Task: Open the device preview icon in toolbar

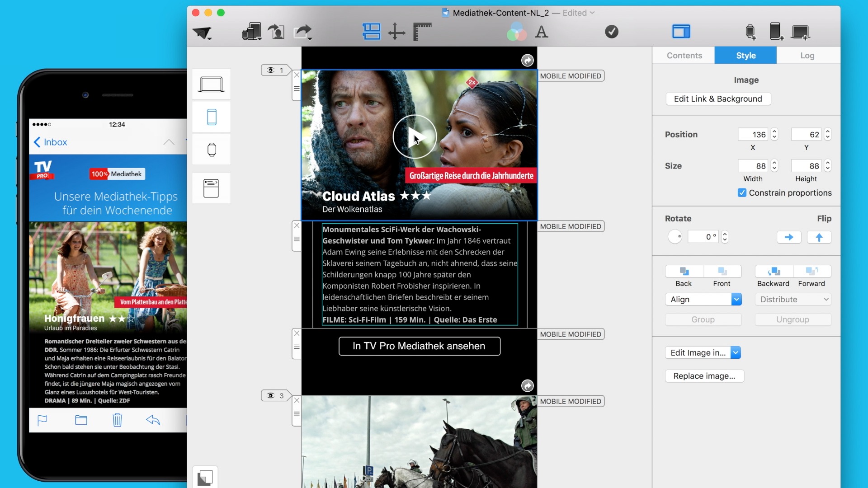Action: point(252,32)
